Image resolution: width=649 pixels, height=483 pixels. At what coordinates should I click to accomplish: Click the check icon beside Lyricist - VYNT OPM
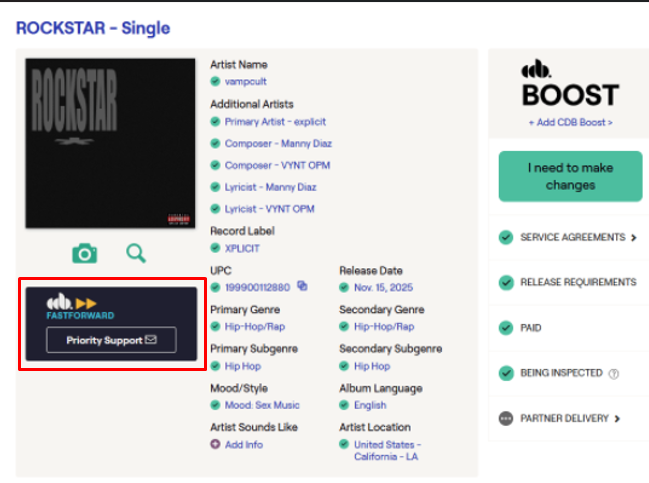pos(215,209)
